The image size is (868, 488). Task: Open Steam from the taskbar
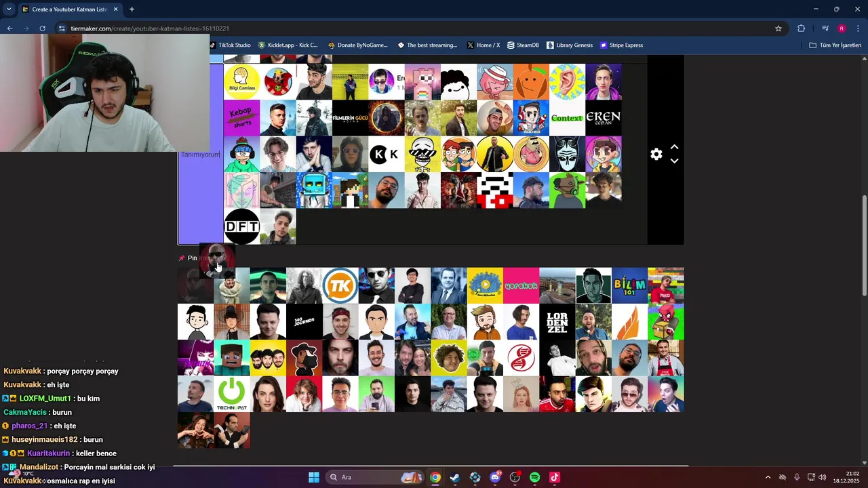[455, 477]
